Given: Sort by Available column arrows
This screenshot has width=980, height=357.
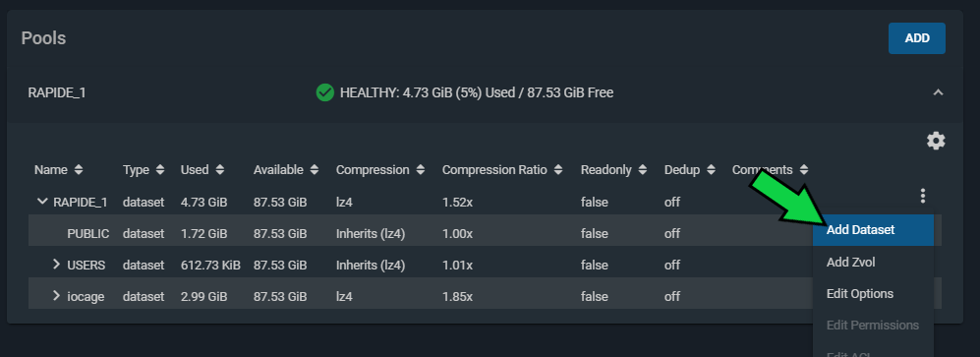Looking at the screenshot, I should click(315, 169).
